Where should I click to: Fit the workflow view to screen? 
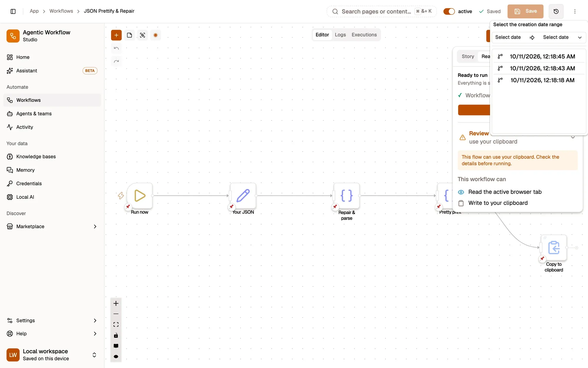[x=116, y=324]
